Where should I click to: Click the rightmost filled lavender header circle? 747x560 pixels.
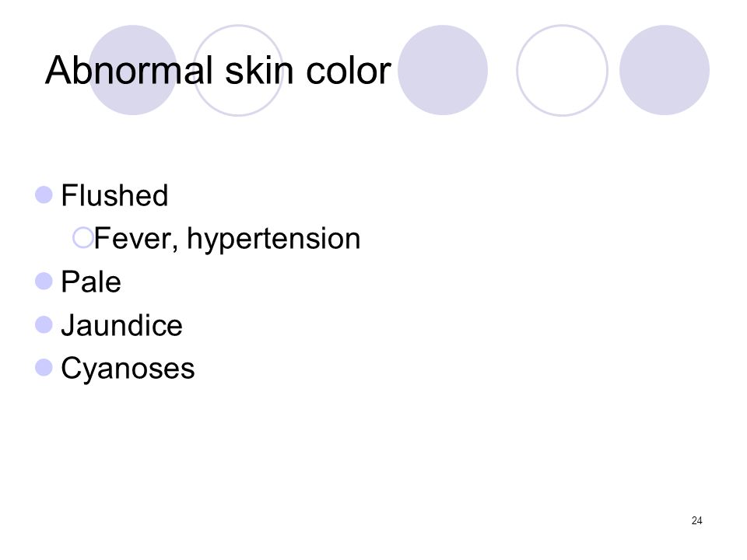click(x=664, y=70)
